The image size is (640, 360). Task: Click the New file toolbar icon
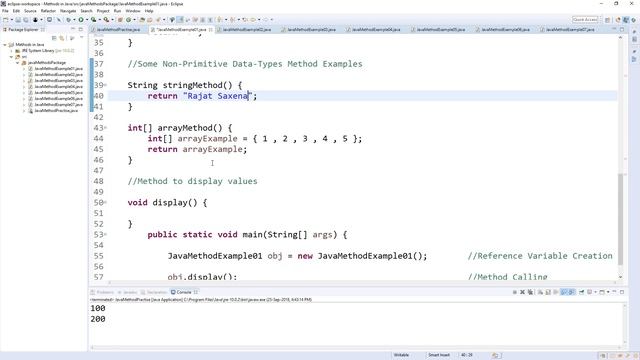[6, 20]
